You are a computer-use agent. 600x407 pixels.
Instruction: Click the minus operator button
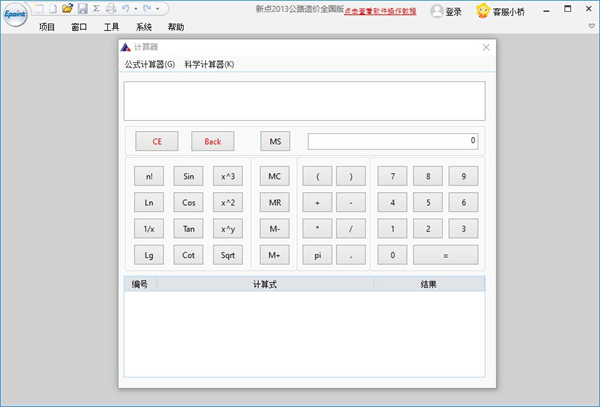pos(351,202)
